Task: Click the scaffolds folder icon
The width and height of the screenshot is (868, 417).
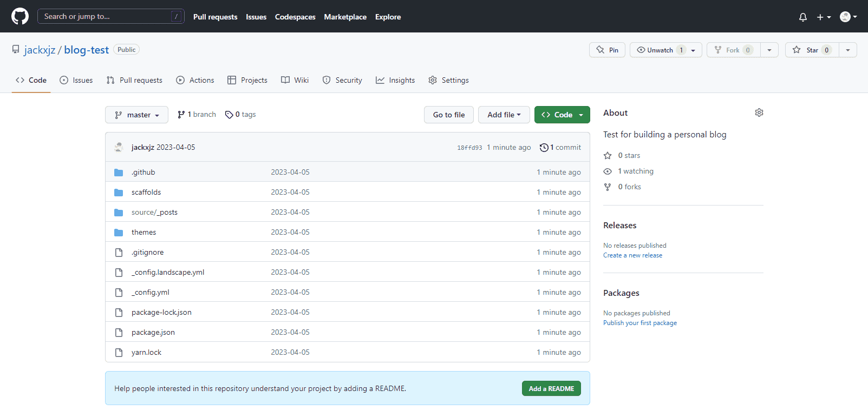Action: tap(119, 193)
